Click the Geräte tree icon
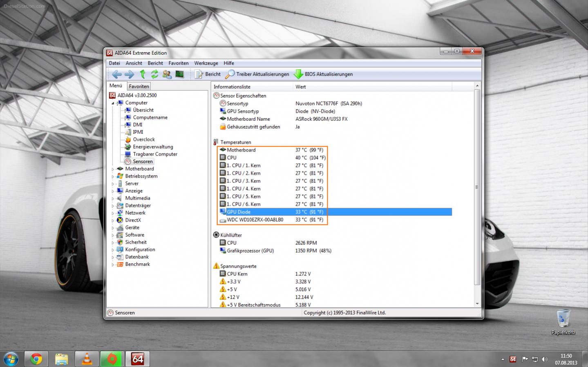 tap(120, 228)
